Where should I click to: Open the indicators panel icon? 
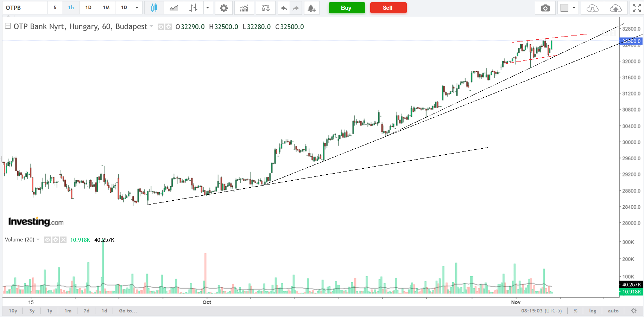(244, 8)
